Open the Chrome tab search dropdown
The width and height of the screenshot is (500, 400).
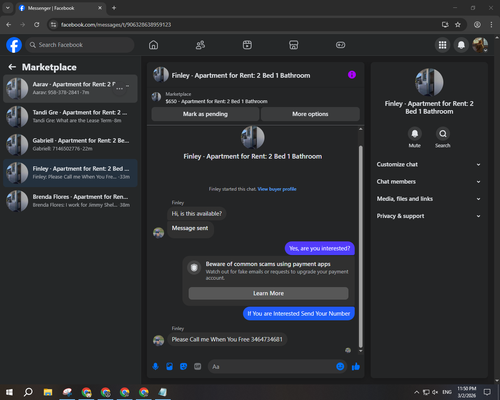coord(8,8)
